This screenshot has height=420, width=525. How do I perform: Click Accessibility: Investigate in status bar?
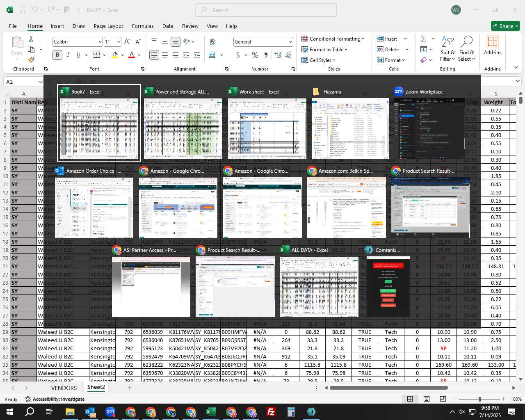[x=55, y=399]
